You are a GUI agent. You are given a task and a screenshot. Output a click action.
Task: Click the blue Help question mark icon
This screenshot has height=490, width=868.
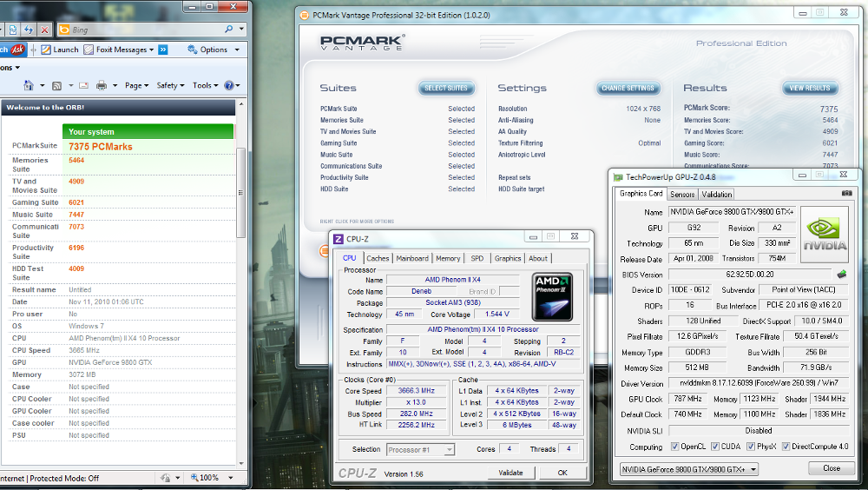[x=229, y=85]
